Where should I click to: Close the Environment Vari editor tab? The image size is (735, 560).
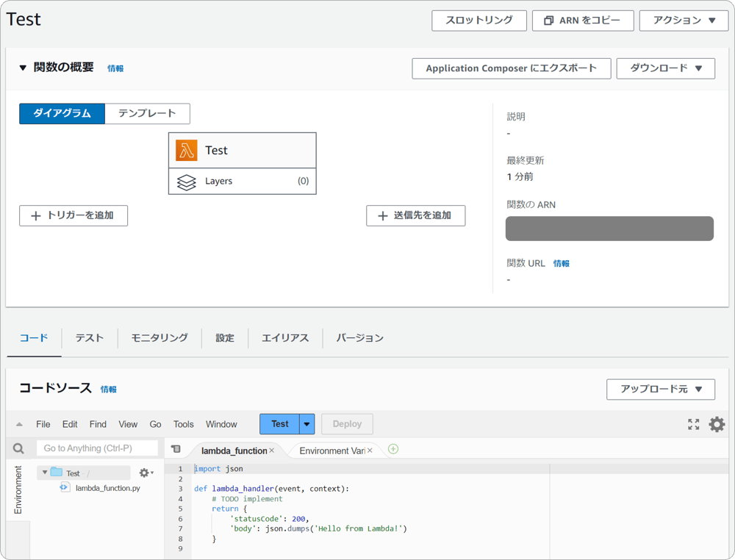pyautogui.click(x=370, y=450)
